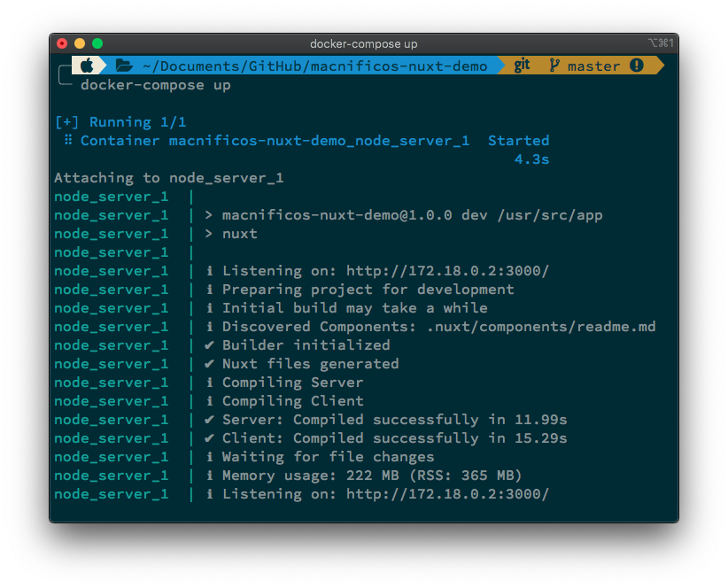Click the typed command docker-compose up
This screenshot has width=728, height=588.
(x=156, y=85)
